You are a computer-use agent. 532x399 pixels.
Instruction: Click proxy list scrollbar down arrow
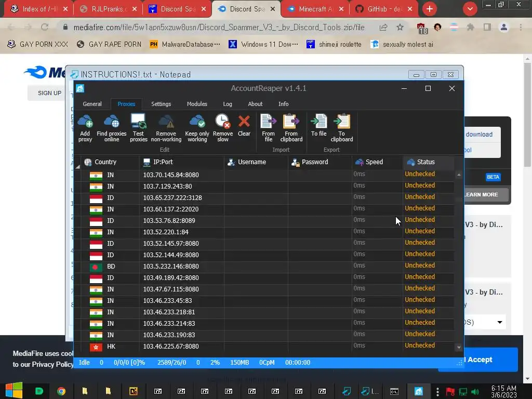459,348
